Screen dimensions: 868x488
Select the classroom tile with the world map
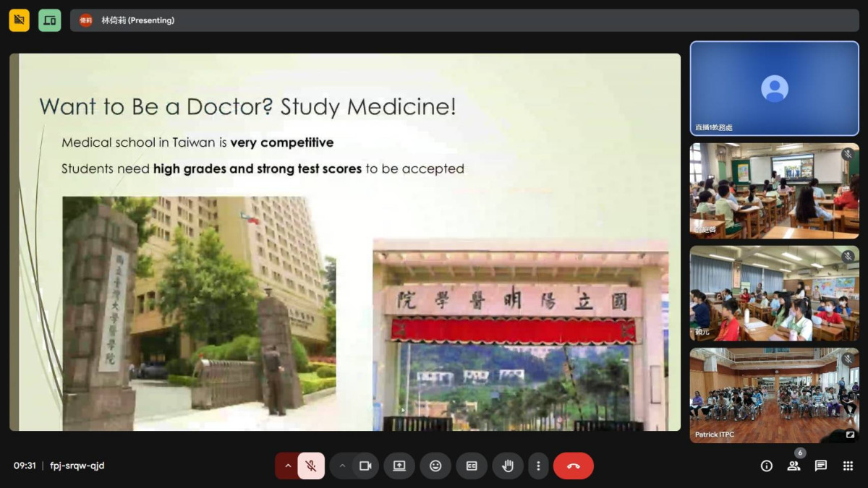pos(775,294)
